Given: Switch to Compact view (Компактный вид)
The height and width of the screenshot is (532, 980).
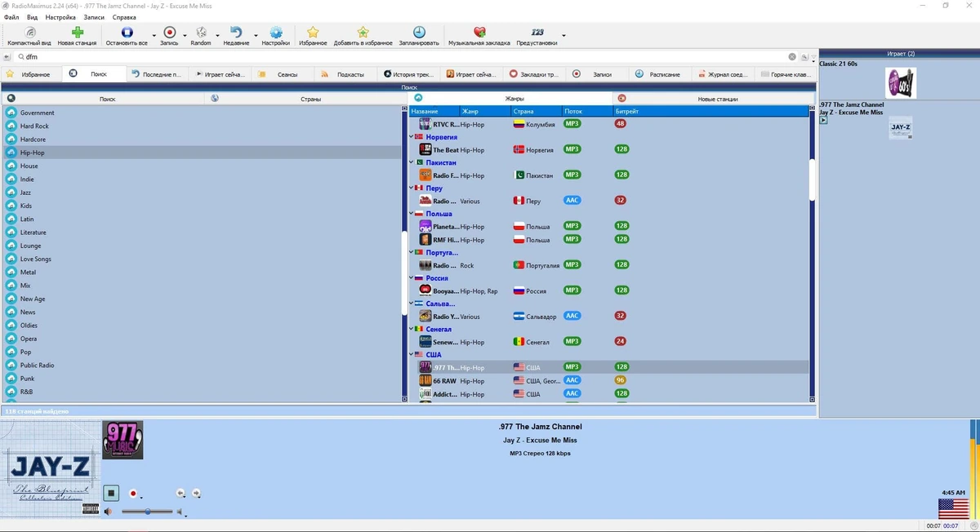Looking at the screenshot, I should pyautogui.click(x=29, y=36).
